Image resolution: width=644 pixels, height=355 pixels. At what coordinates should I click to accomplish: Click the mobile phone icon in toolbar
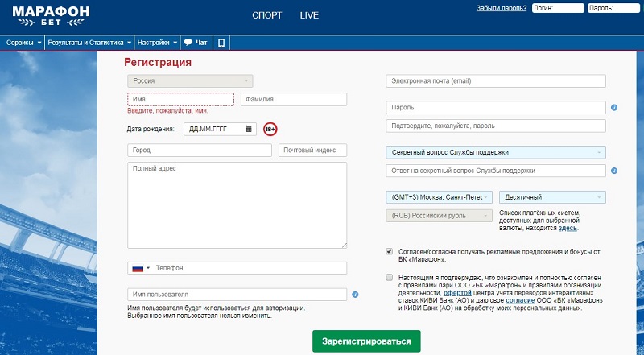click(221, 42)
